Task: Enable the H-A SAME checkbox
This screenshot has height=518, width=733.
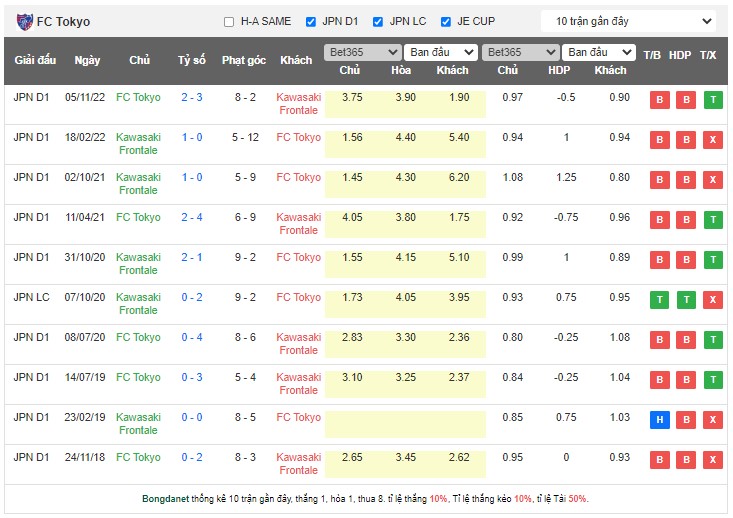Action: click(229, 22)
